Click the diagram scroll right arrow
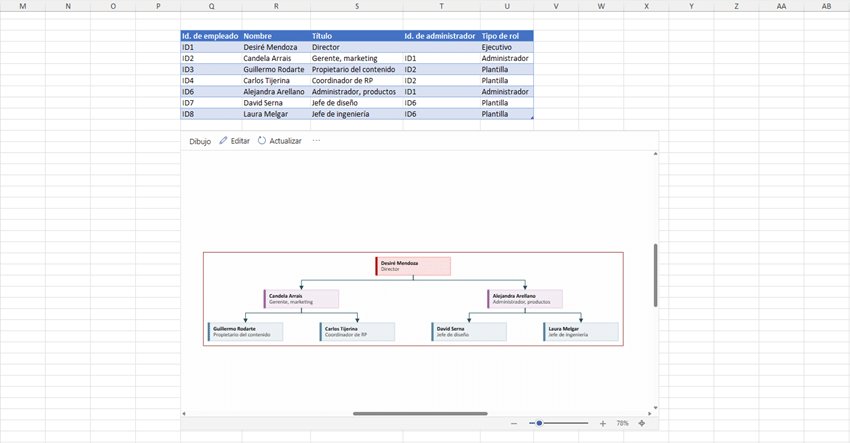Screen dimensions: 850x443 click(649, 414)
